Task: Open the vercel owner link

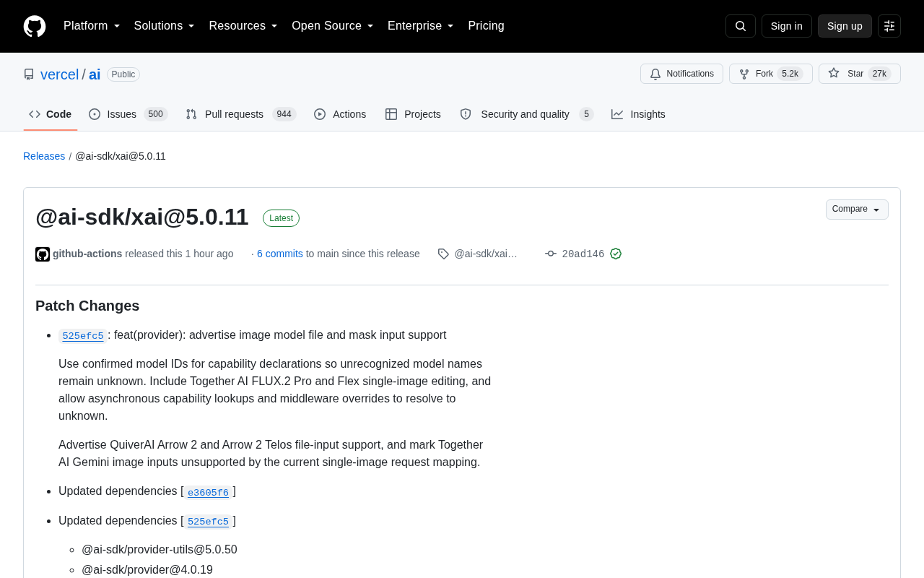Action: click(60, 74)
